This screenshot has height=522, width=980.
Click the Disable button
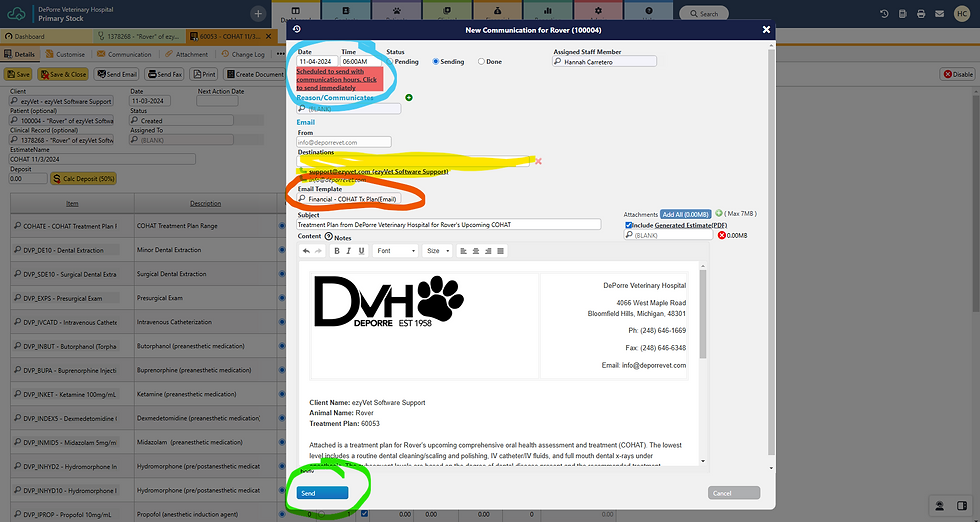(958, 74)
